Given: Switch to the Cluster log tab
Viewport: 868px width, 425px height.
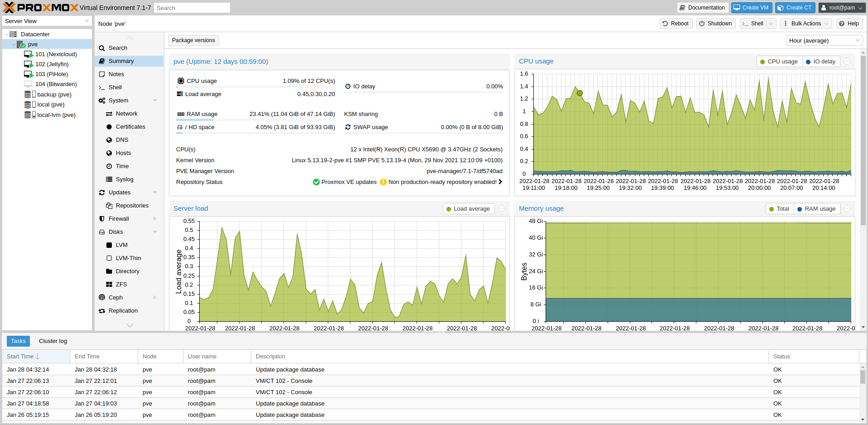Looking at the screenshot, I should 53,341.
